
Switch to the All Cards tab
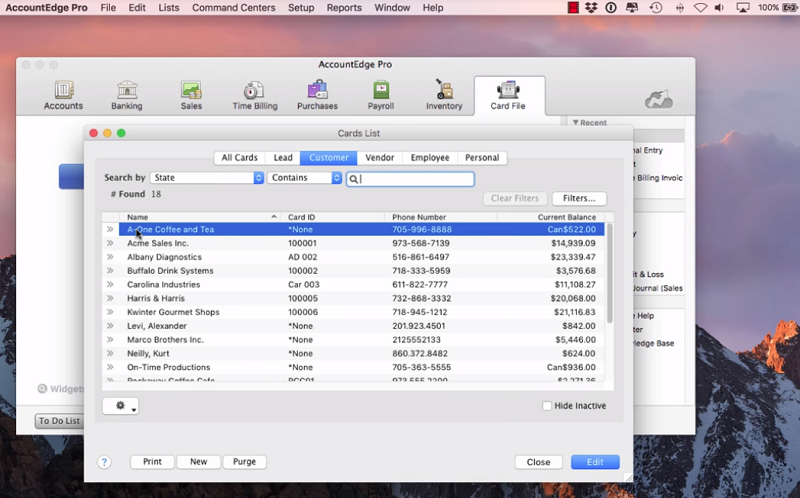[239, 158]
